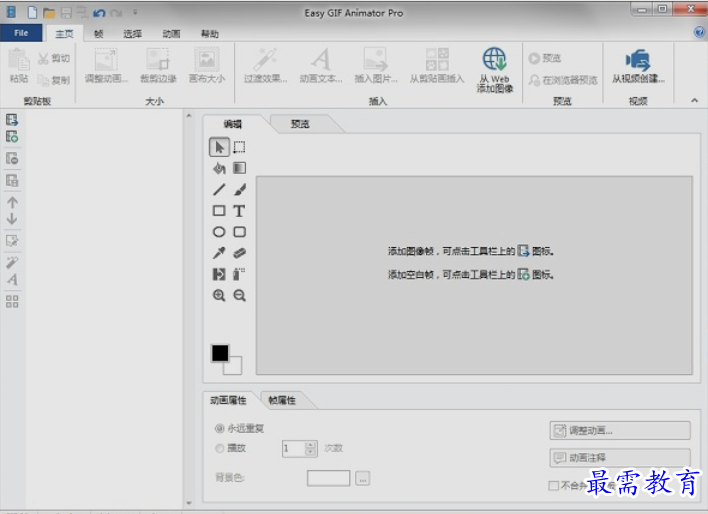This screenshot has width=708, height=514.
Task: Select the 播放 radio button
Action: (x=219, y=448)
